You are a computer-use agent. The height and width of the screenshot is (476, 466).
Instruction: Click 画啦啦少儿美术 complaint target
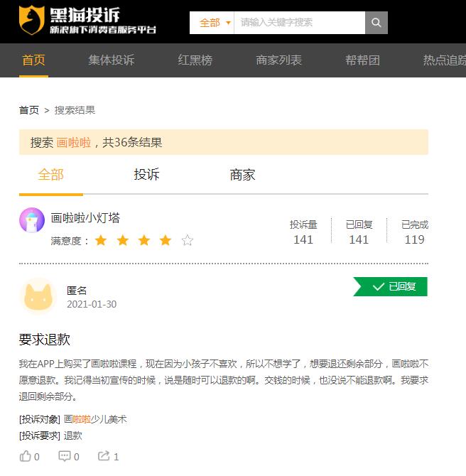click(95, 419)
